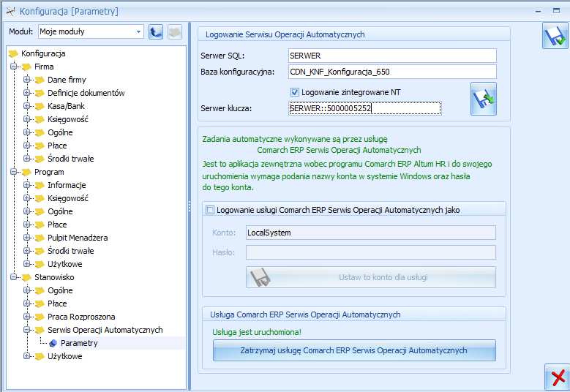
Task: Click the Dane firmy folder icon
Action: [40, 80]
